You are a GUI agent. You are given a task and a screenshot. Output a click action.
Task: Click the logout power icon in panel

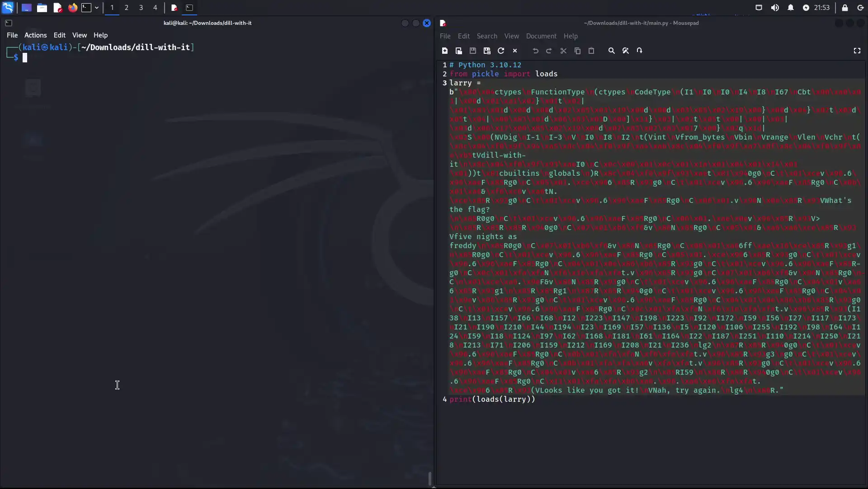point(860,8)
